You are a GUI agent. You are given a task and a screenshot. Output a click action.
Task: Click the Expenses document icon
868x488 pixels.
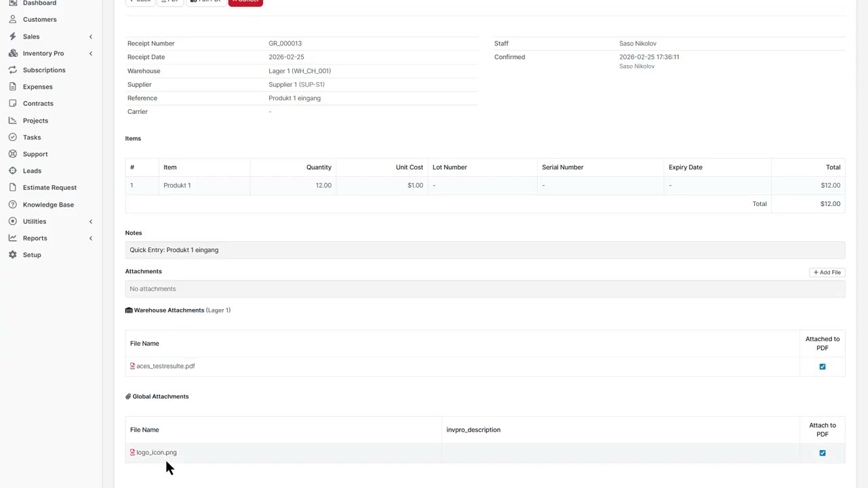[13, 87]
